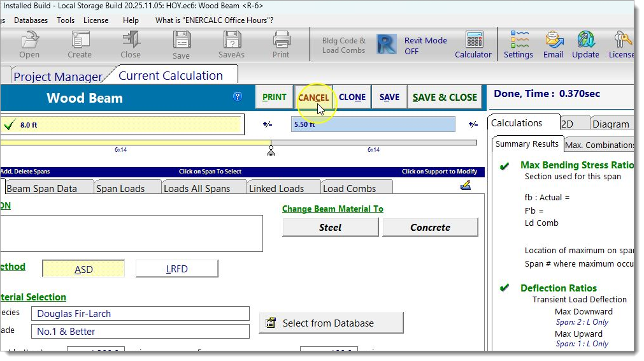Screen dimensions: 644x361
Task: Open the Tools menu
Action: [66, 20]
